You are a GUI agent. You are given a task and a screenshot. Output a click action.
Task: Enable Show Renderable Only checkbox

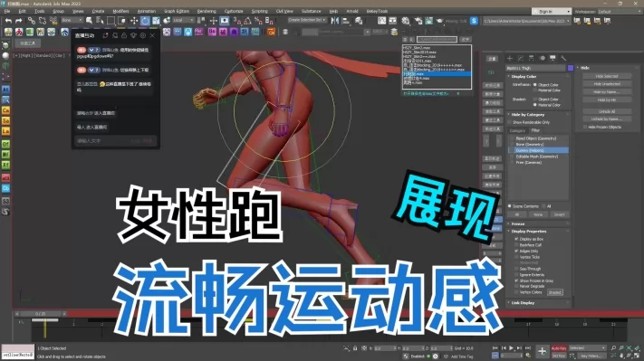click(x=510, y=122)
